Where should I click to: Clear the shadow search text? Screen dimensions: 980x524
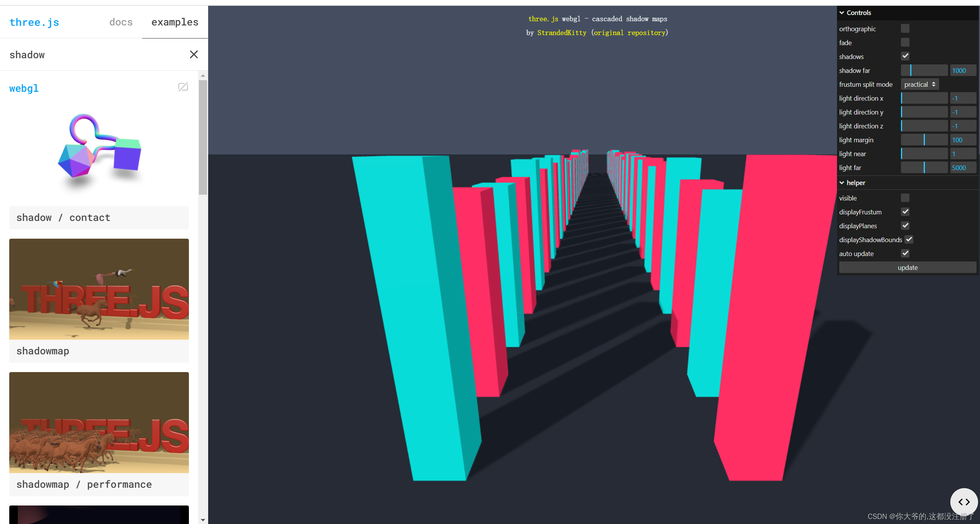[194, 54]
